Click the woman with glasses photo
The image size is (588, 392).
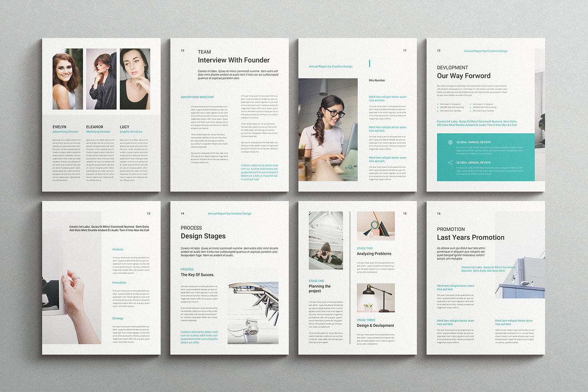[x=328, y=129]
